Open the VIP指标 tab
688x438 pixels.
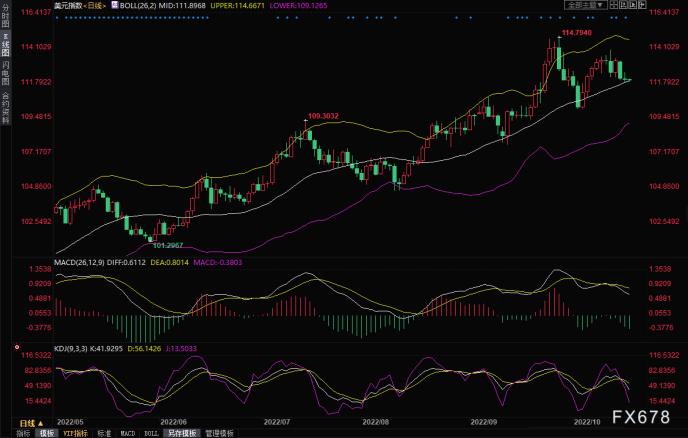75,433
